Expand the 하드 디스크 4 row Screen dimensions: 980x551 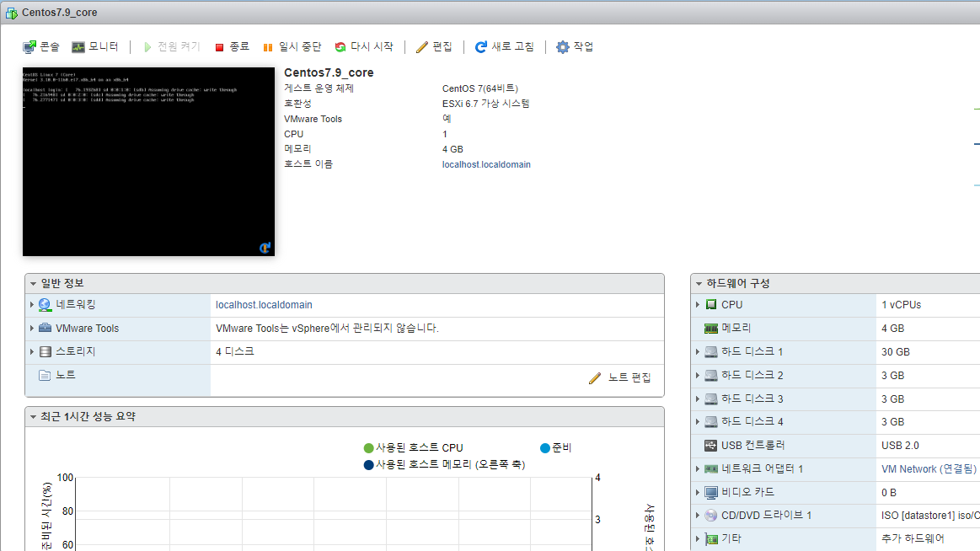point(698,422)
